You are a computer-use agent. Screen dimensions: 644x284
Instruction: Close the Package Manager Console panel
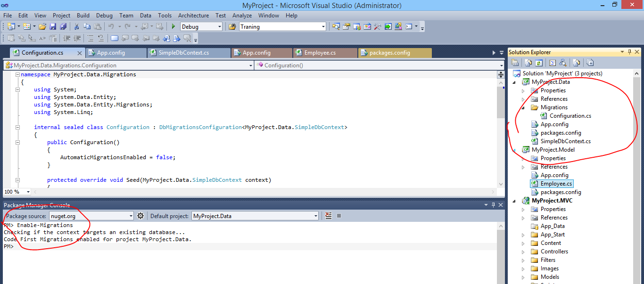[500, 205]
